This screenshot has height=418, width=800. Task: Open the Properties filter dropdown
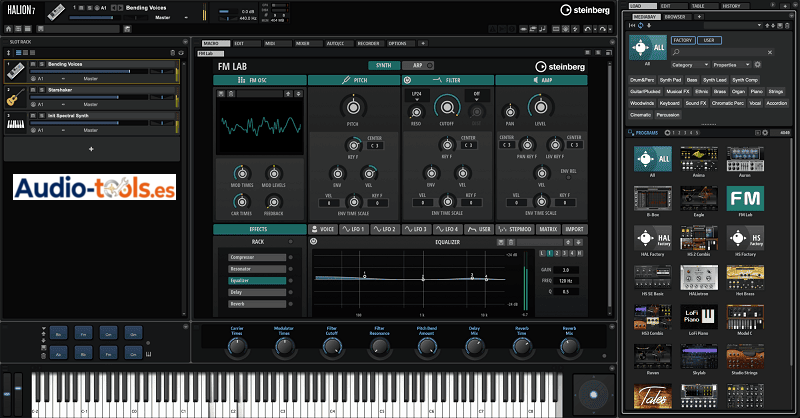click(x=732, y=65)
